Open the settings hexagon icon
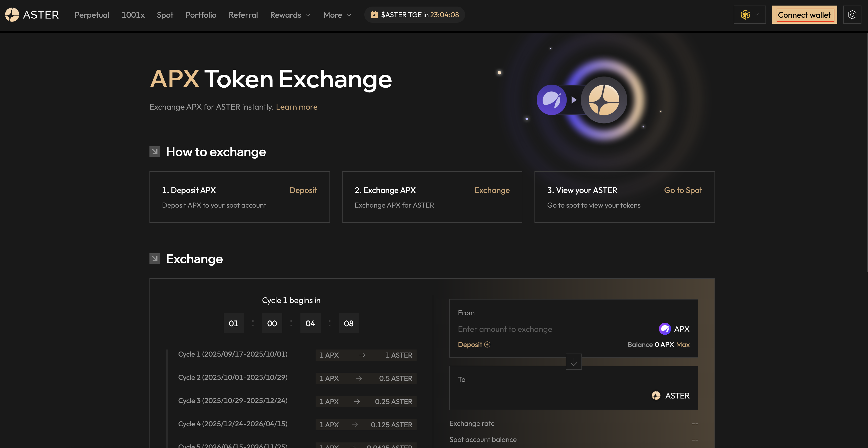The width and height of the screenshot is (868, 448). [852, 15]
